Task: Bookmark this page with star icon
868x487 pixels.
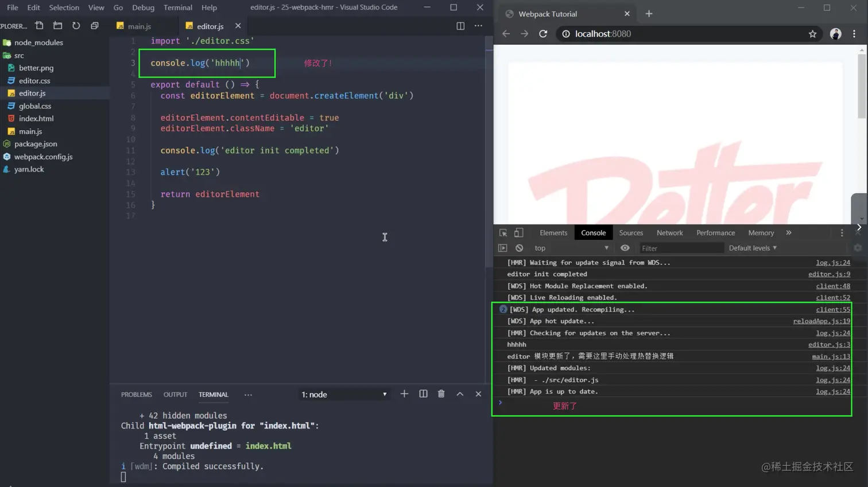Action: 812,34
